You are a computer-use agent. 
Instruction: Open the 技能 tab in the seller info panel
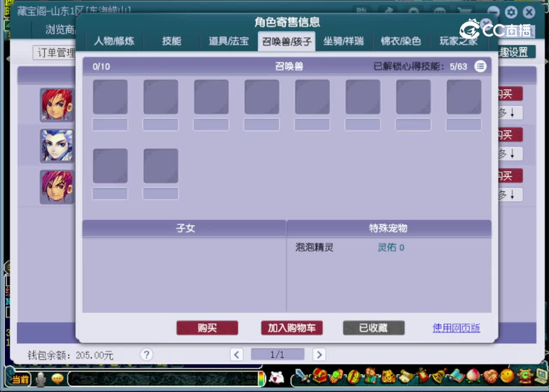[x=172, y=41]
